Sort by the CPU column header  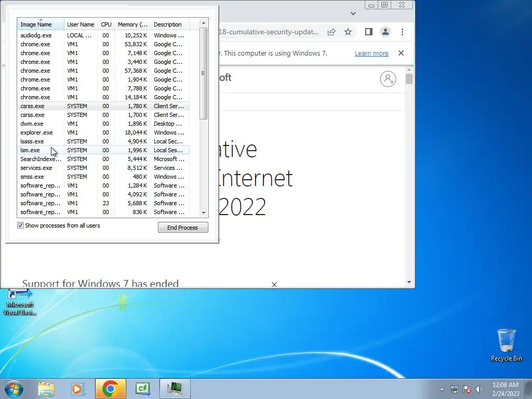106,24
